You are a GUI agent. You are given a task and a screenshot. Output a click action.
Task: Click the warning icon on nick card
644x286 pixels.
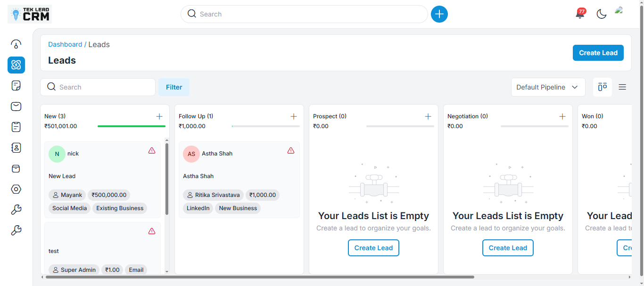click(152, 151)
